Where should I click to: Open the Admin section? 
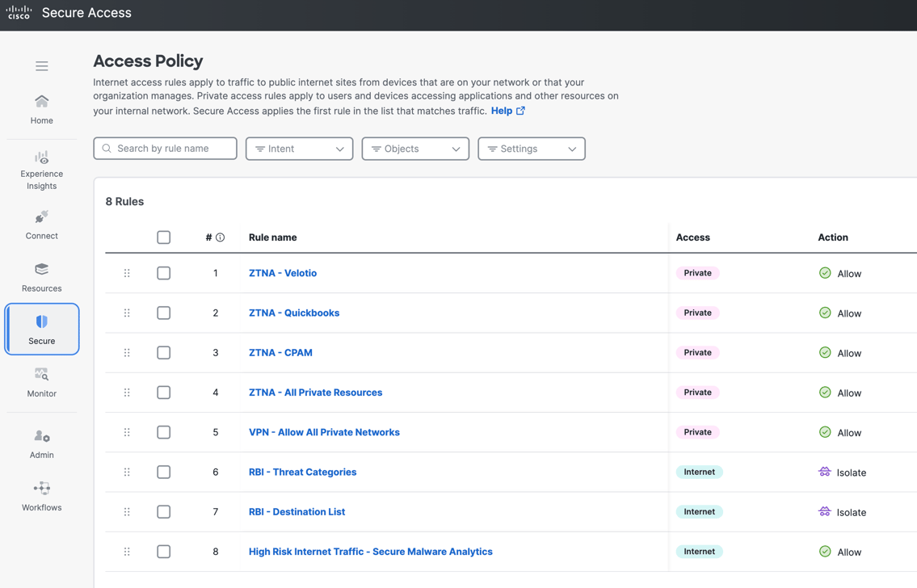41,444
